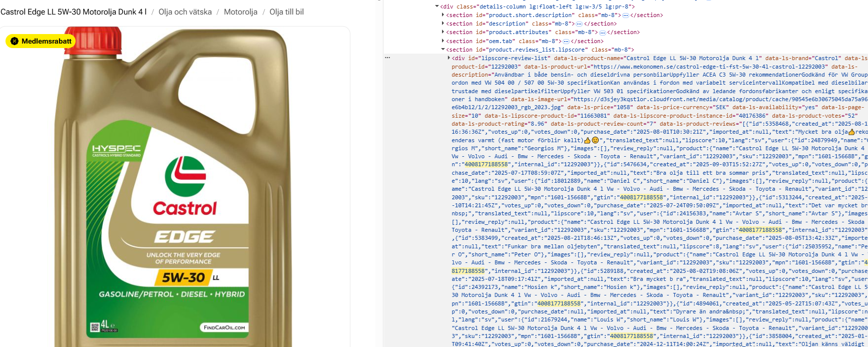This screenshot has width=868, height=347.
Task: Expand the product.short.description section node
Action: pos(443,15)
